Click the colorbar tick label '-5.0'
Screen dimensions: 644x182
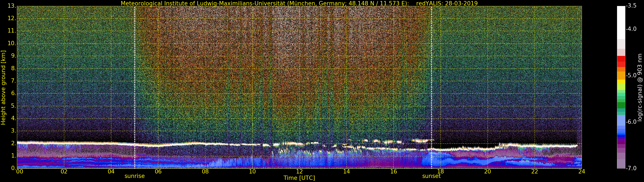pos(631,75)
